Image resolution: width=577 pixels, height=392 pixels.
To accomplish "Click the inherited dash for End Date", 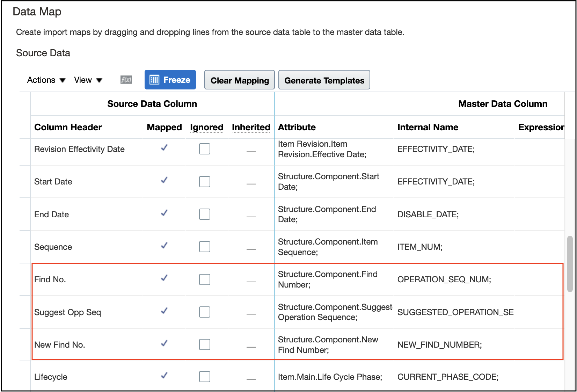I will (x=251, y=217).
